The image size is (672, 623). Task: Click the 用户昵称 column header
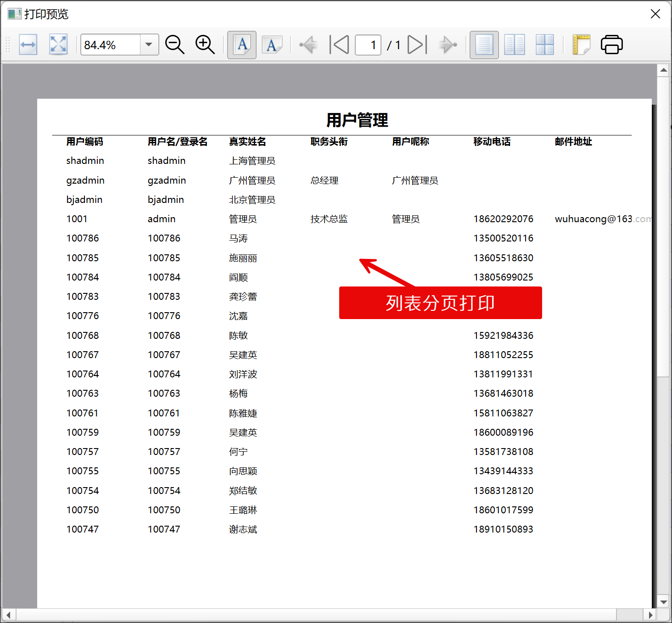point(410,141)
